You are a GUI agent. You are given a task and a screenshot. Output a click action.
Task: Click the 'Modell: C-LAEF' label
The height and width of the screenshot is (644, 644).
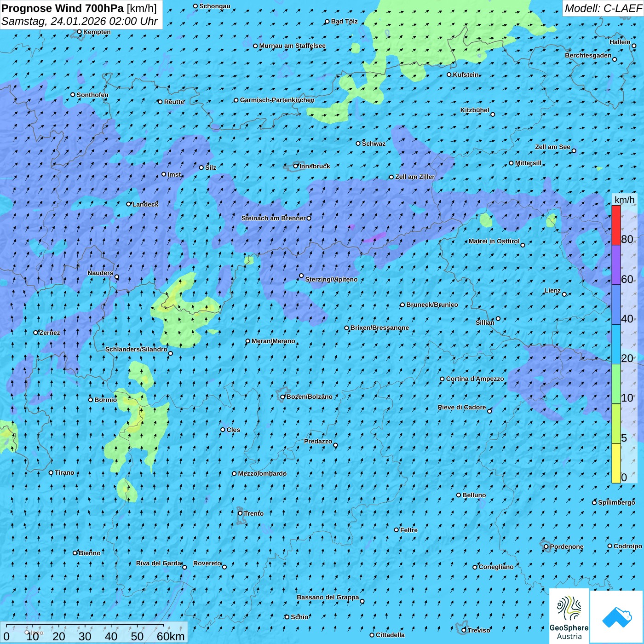pyautogui.click(x=603, y=8)
